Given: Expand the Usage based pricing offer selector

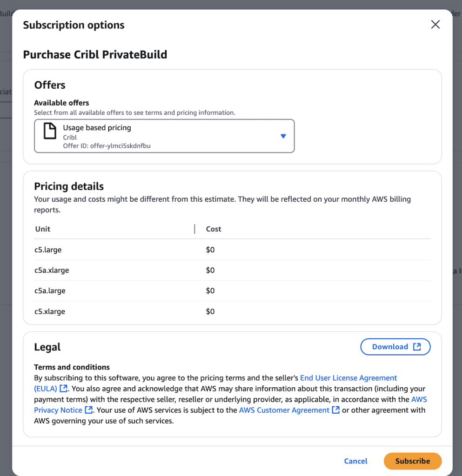Looking at the screenshot, I should coord(164,136).
